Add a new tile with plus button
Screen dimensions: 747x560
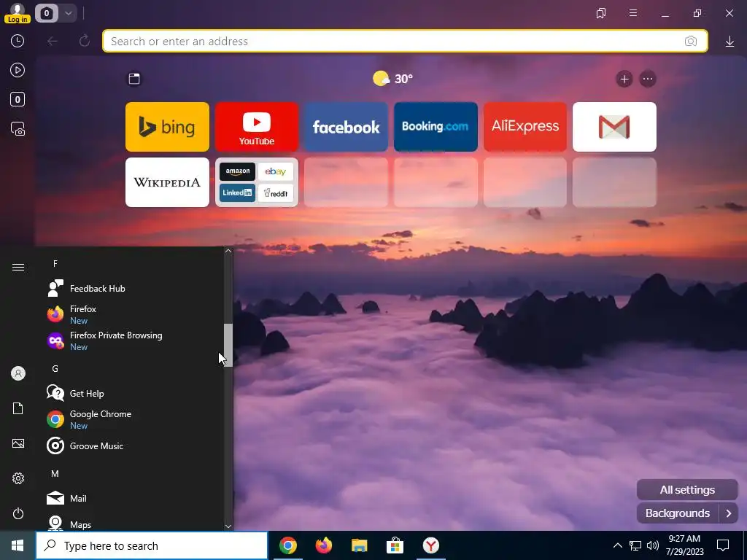pyautogui.click(x=624, y=79)
